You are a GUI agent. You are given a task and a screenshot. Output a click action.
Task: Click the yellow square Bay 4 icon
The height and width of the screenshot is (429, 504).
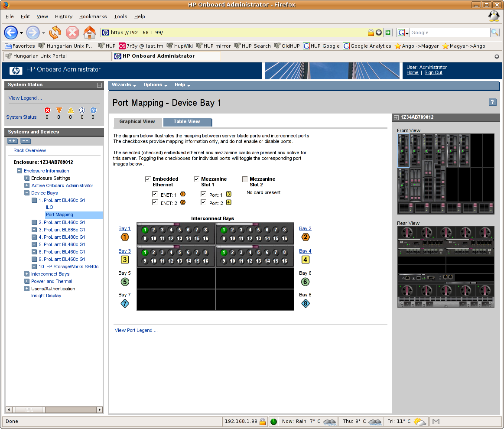(306, 260)
